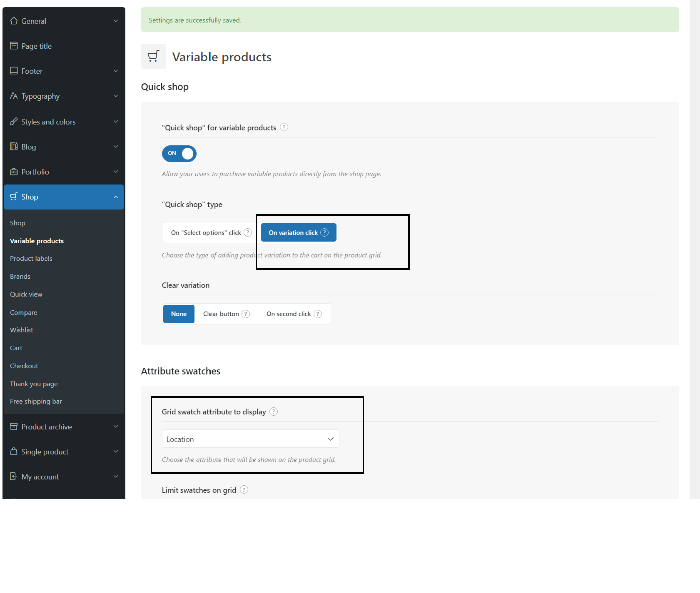Open the Product labels submenu item
Image resolution: width=700 pixels, height=593 pixels.
[31, 258]
